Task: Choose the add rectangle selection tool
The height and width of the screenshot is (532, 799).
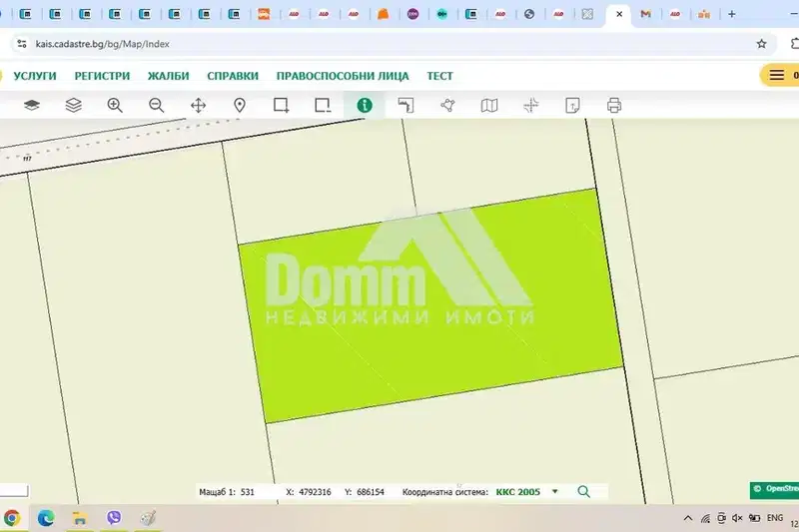Action: (282, 106)
